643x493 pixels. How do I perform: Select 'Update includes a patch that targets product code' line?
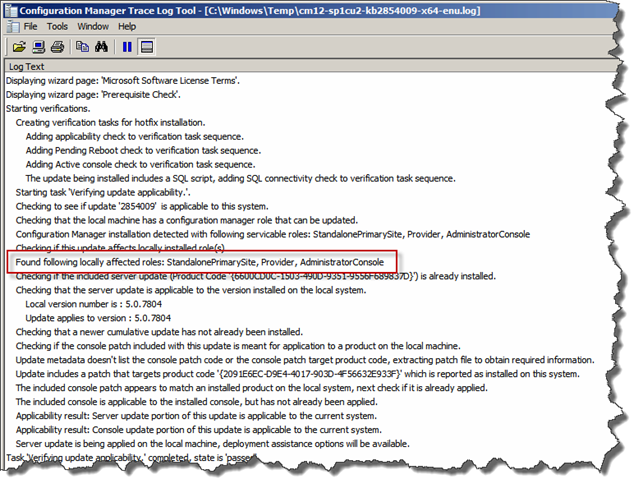[x=298, y=374]
